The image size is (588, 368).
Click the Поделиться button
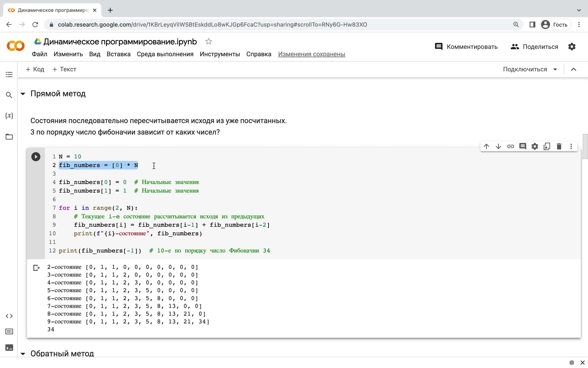pos(534,46)
